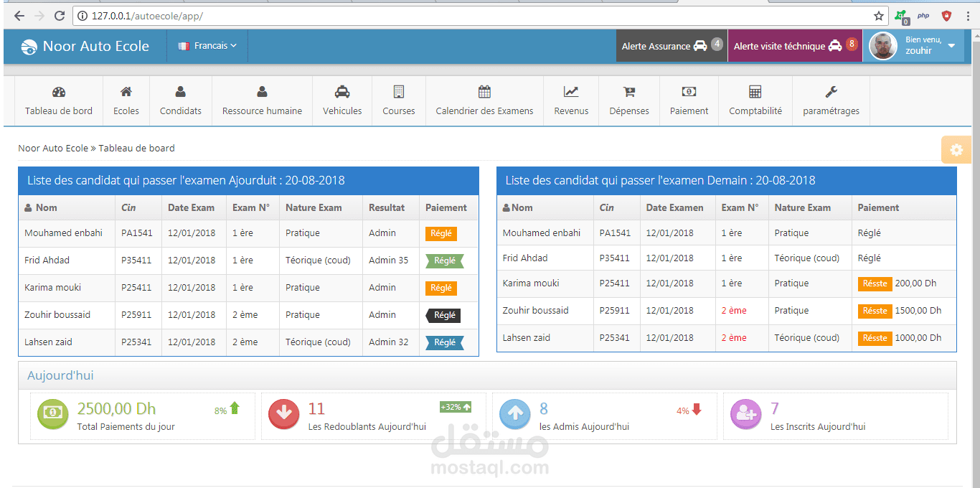
Task: Click Noor Auto Ecole breadcrumb link
Action: (x=53, y=149)
